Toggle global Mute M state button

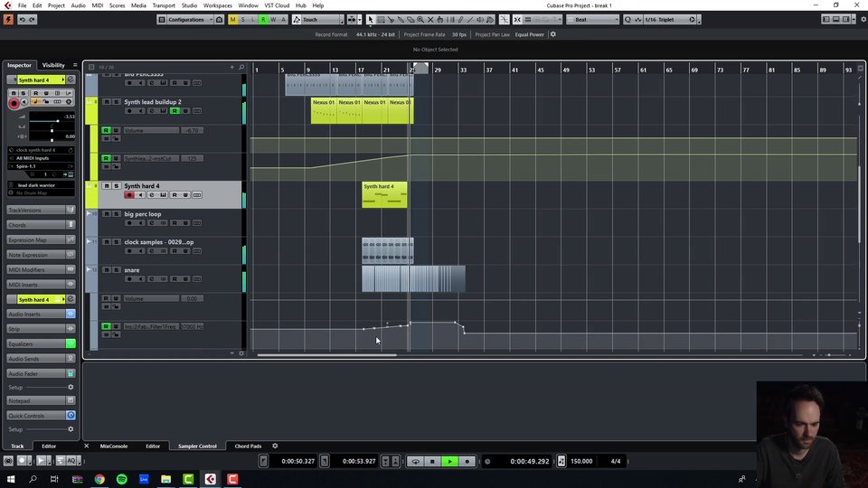[232, 19]
